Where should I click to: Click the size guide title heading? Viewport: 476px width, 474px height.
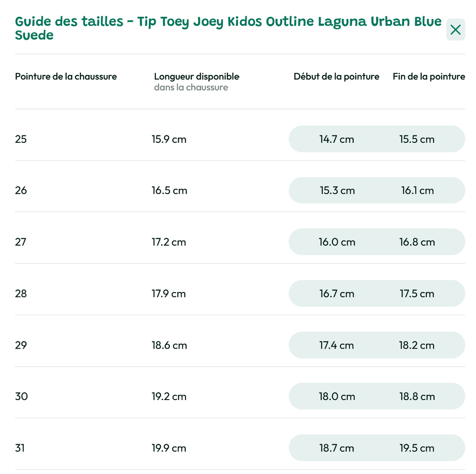tap(228, 28)
